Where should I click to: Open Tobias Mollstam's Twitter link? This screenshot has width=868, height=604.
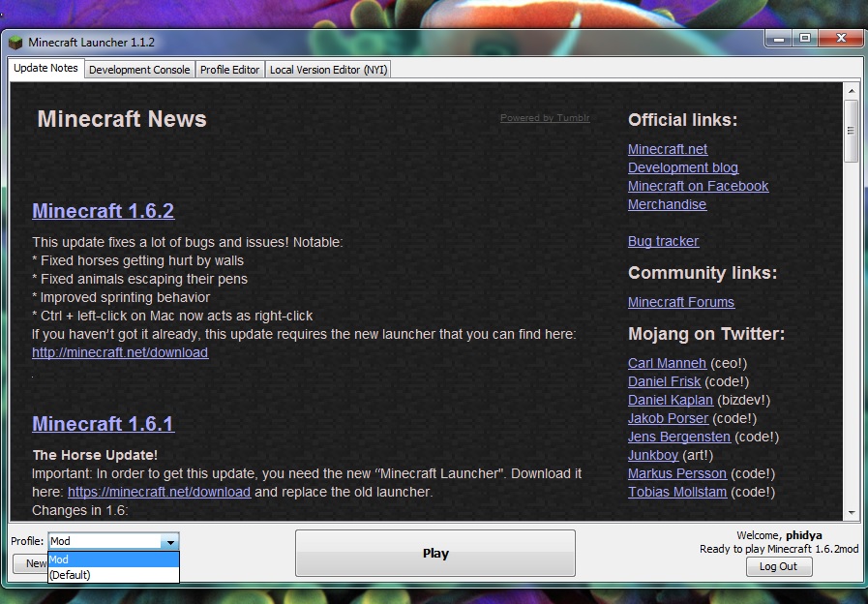click(677, 492)
